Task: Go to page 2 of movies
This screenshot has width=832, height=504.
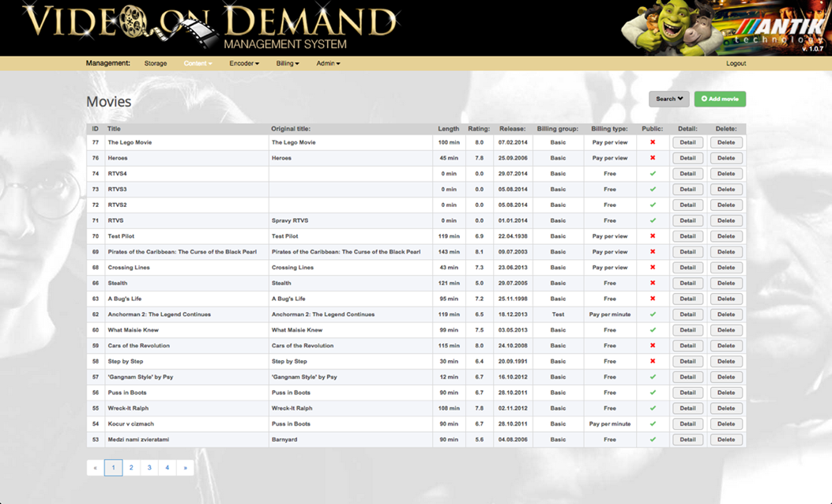Action: click(x=131, y=468)
